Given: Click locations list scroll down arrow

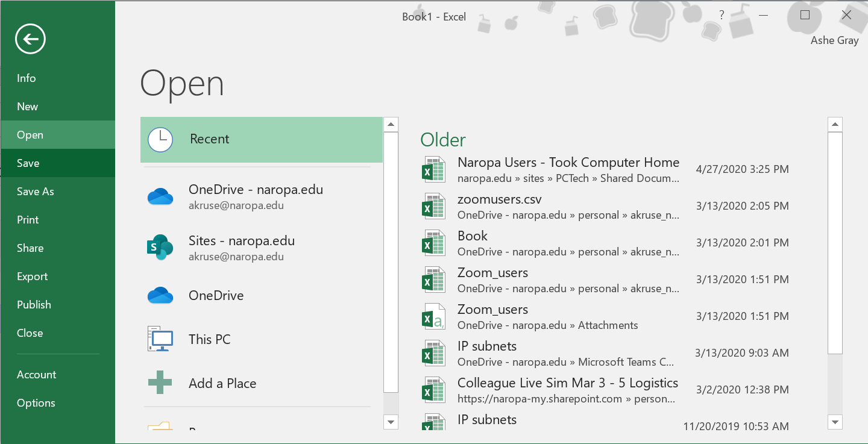Looking at the screenshot, I should (391, 422).
